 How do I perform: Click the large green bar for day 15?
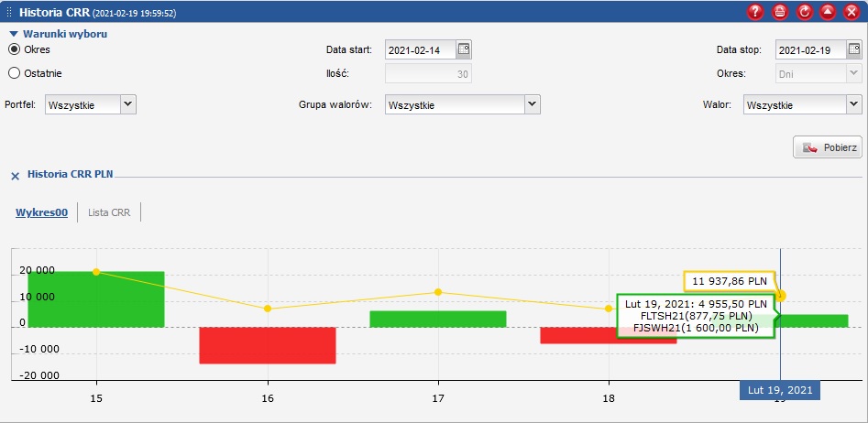[x=96, y=299]
